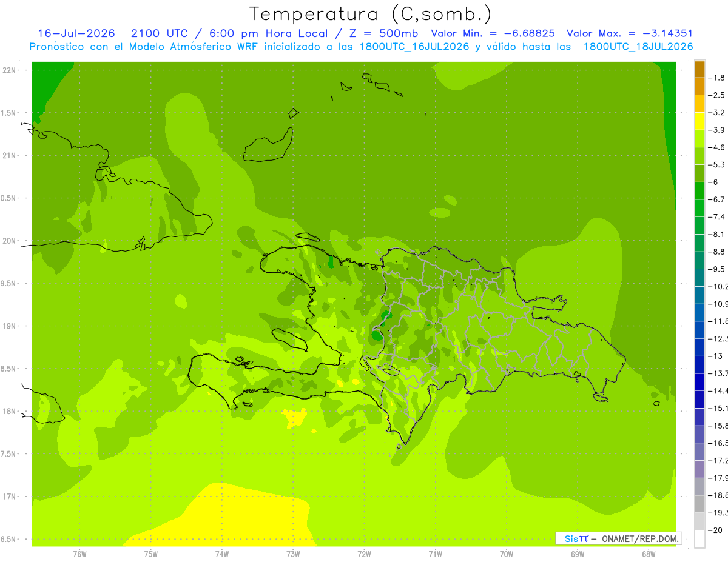Image resolution: width=728 pixels, height=562 pixels.
Task: Click the "-20" colorbar label
Action: tap(715, 530)
